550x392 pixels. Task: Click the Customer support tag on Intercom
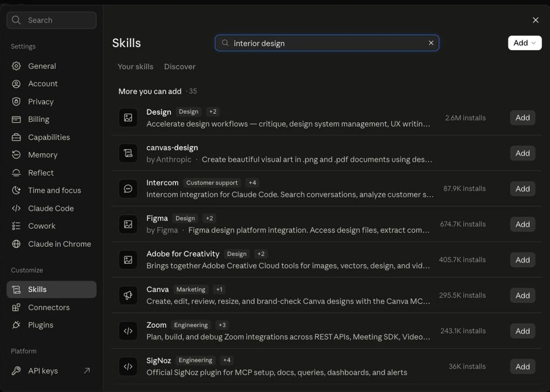click(212, 183)
